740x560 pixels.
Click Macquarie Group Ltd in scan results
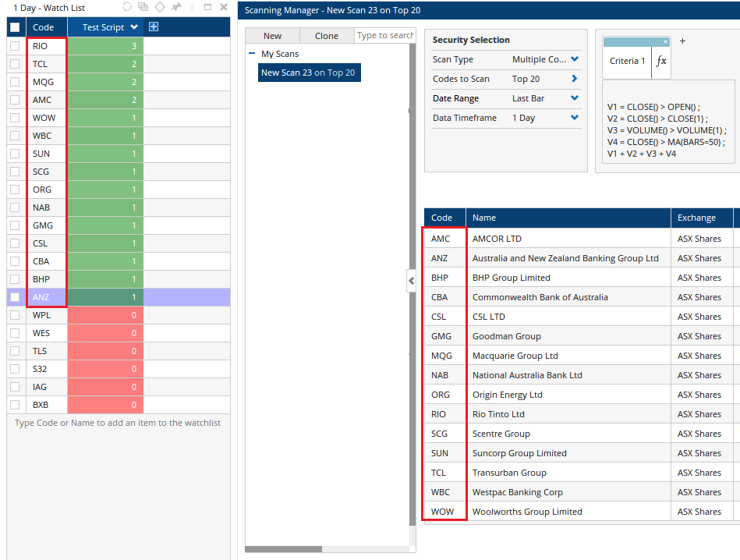pos(515,356)
